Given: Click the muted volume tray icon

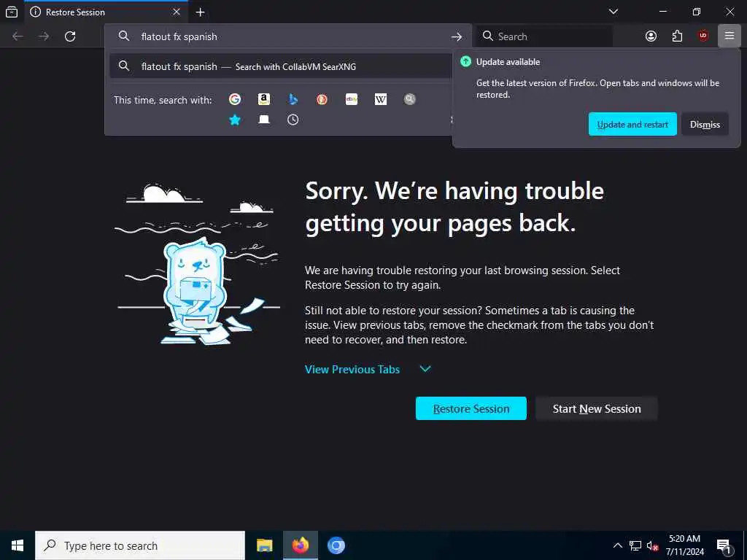Looking at the screenshot, I should (x=652, y=545).
